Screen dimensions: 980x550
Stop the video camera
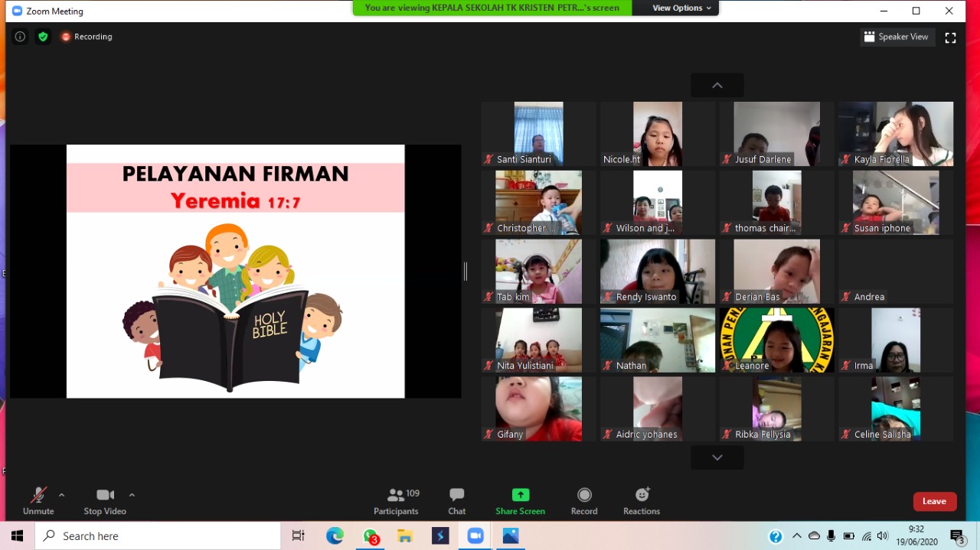click(105, 501)
